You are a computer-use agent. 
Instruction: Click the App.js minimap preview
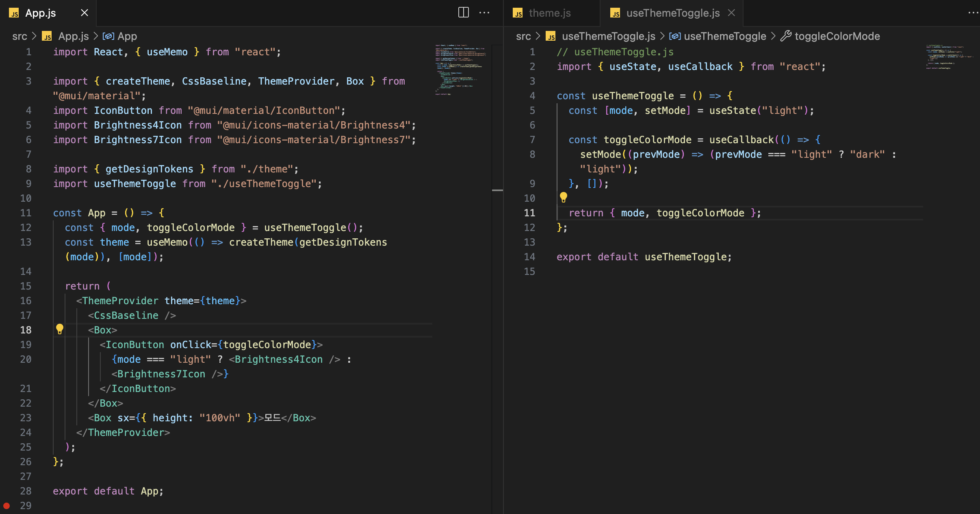pos(460,69)
